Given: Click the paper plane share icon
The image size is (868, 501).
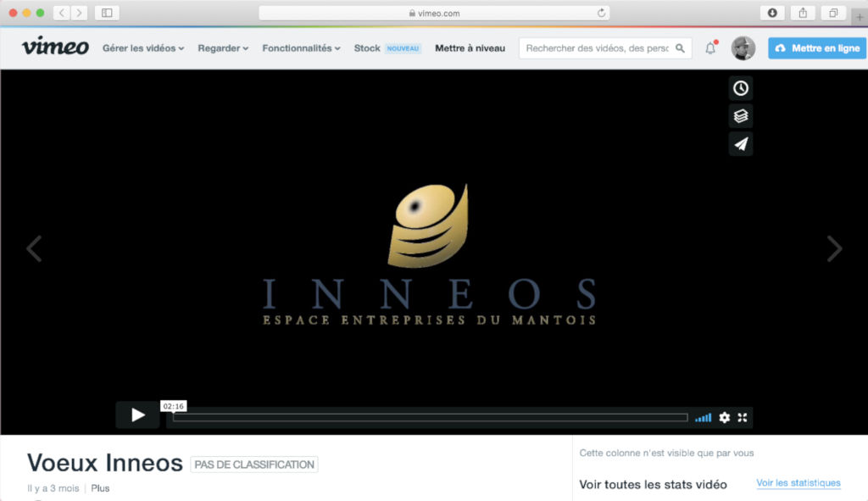Looking at the screenshot, I should 741,144.
